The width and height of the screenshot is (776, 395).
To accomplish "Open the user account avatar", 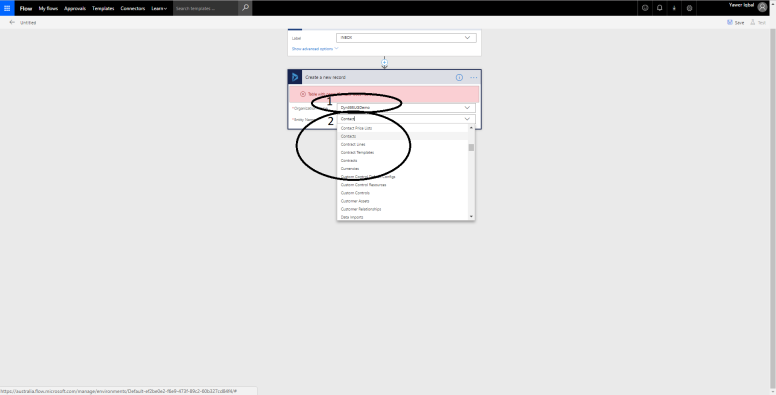I will (763, 7).
